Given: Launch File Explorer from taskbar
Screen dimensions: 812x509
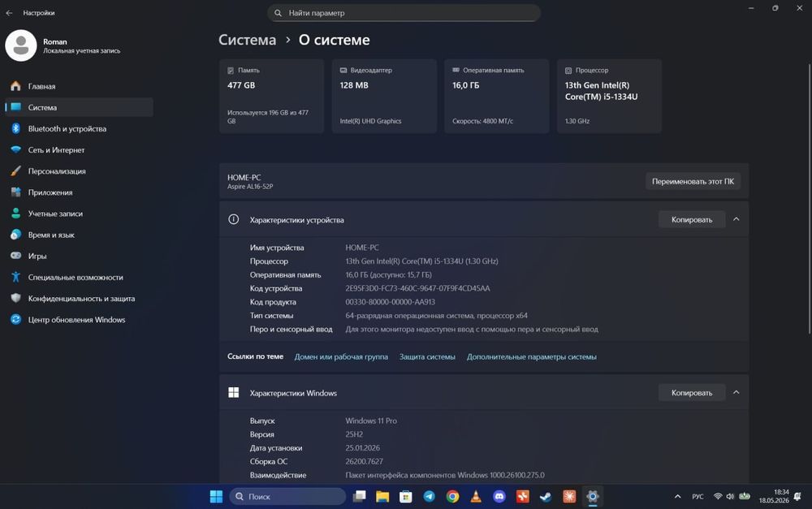Looking at the screenshot, I should coord(382,497).
